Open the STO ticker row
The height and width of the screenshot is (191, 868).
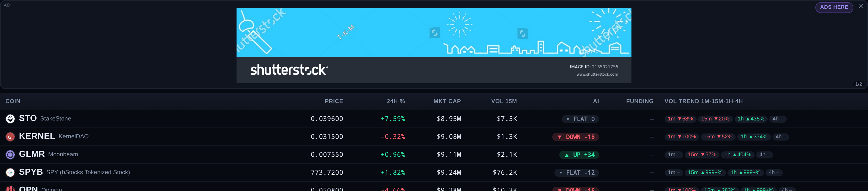[434, 119]
